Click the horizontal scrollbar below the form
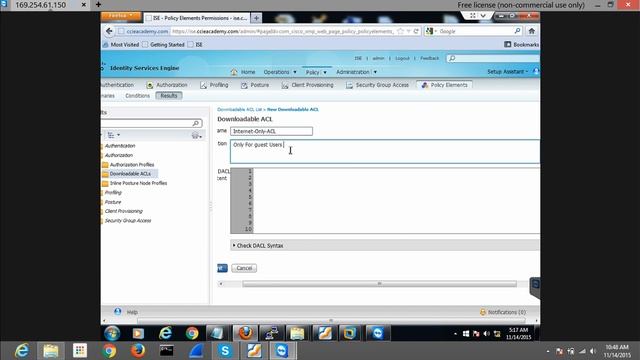640x360 pixels. click(x=379, y=284)
